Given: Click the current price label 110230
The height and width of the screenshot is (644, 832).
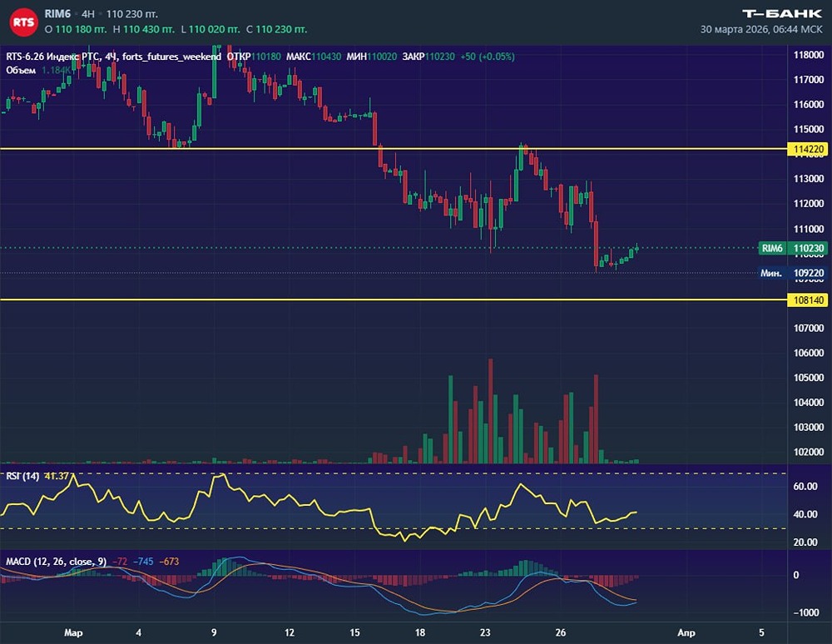Looking at the screenshot, I should (x=808, y=248).
